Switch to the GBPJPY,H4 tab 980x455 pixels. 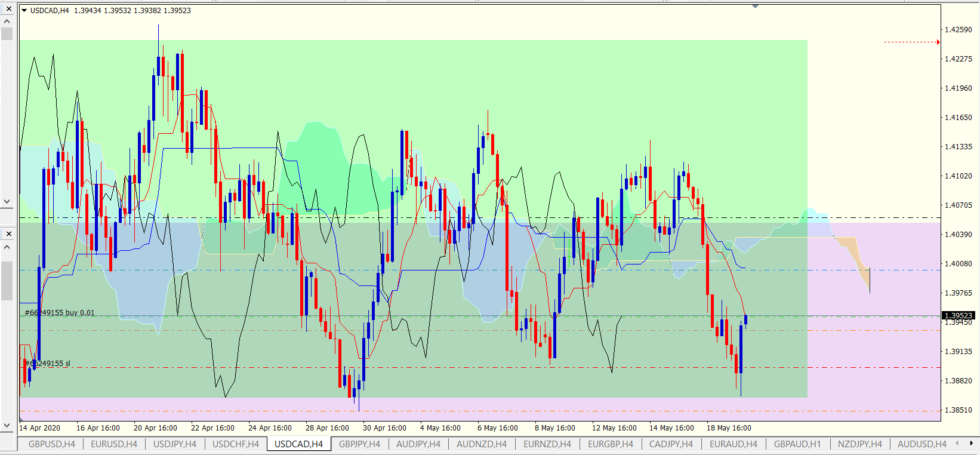[x=359, y=444]
